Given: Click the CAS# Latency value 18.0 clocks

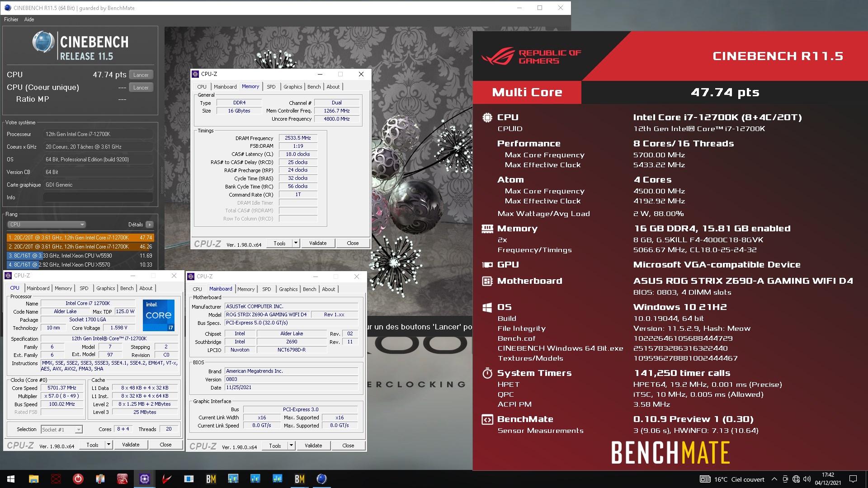Looking at the screenshot, I should [x=298, y=155].
